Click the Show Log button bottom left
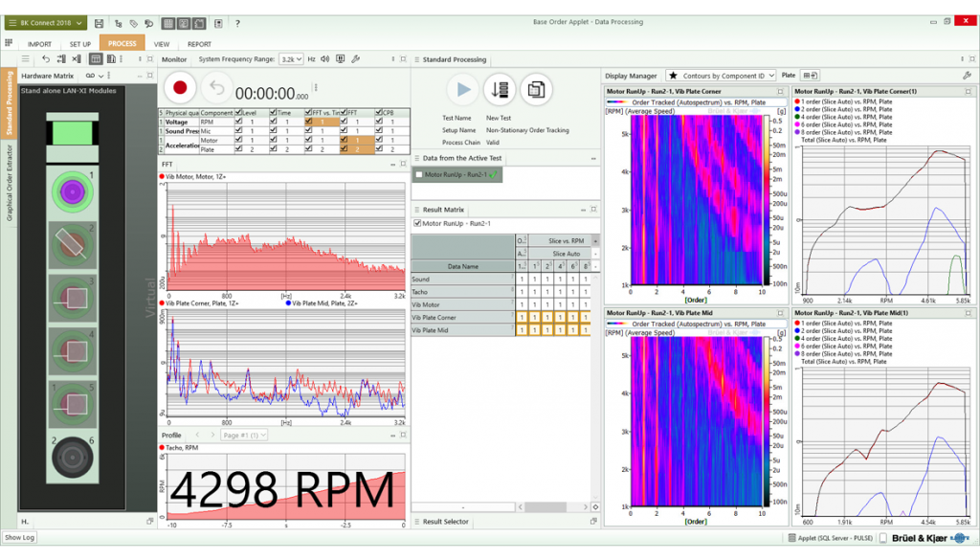The height and width of the screenshot is (560, 980). coord(20,537)
